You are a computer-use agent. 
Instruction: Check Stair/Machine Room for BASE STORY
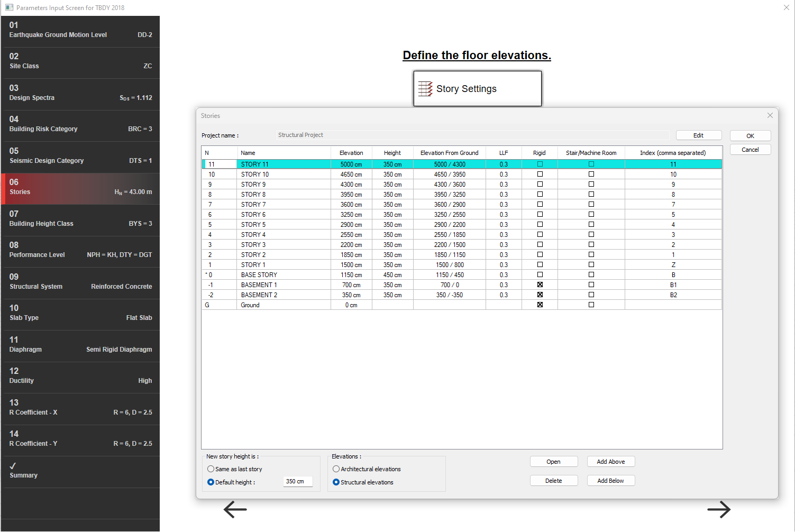pyautogui.click(x=591, y=274)
